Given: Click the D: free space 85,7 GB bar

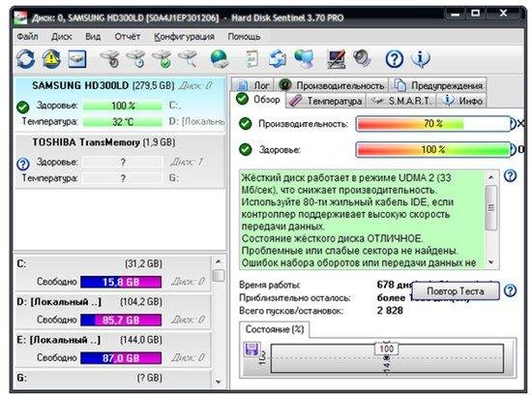Looking at the screenshot, I should point(121,320).
